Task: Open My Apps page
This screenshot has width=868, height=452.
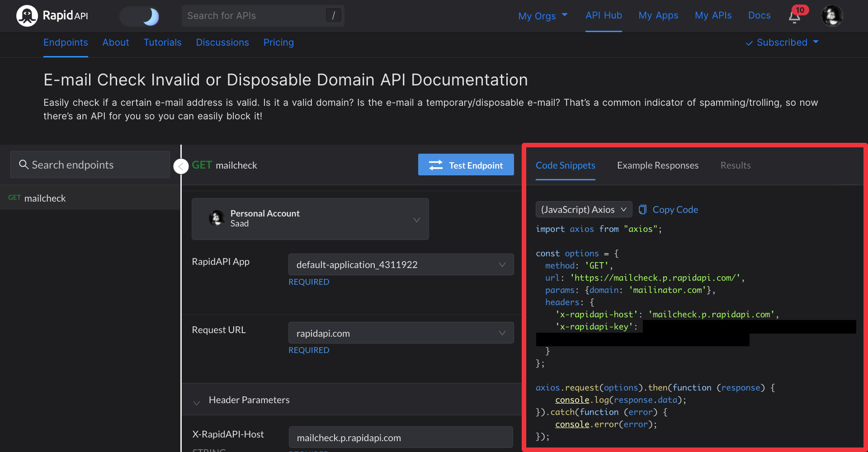Action: [658, 15]
